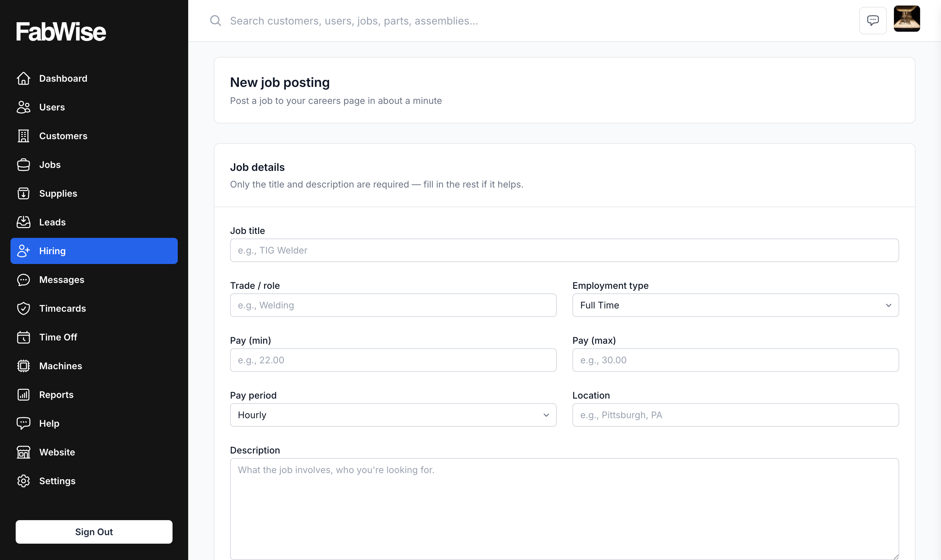Click the Pay period chevron arrow
The width and height of the screenshot is (941, 560).
[546, 415]
